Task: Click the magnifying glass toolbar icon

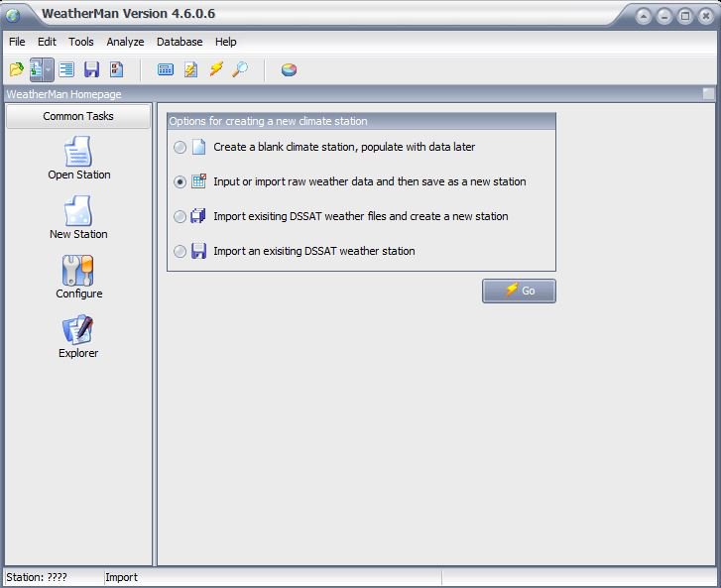Action: [240, 69]
